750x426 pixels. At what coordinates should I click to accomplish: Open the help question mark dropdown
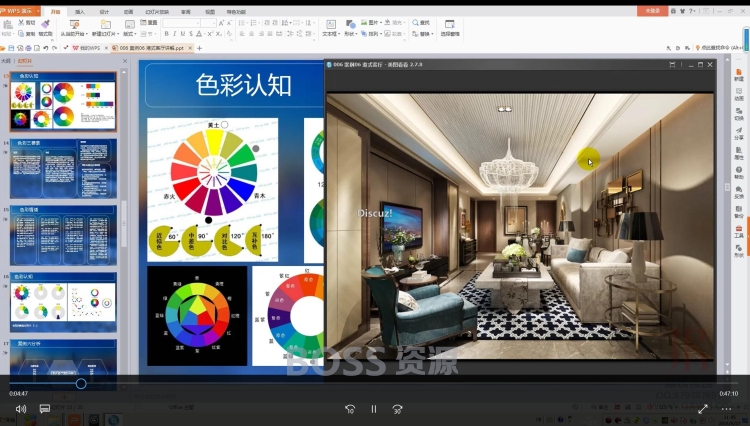tap(692, 11)
